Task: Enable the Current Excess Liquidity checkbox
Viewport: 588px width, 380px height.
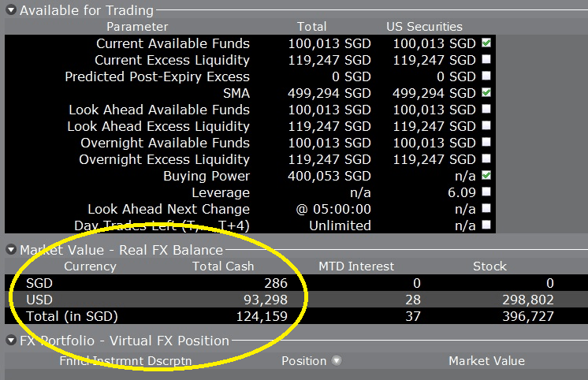Action: [486, 59]
